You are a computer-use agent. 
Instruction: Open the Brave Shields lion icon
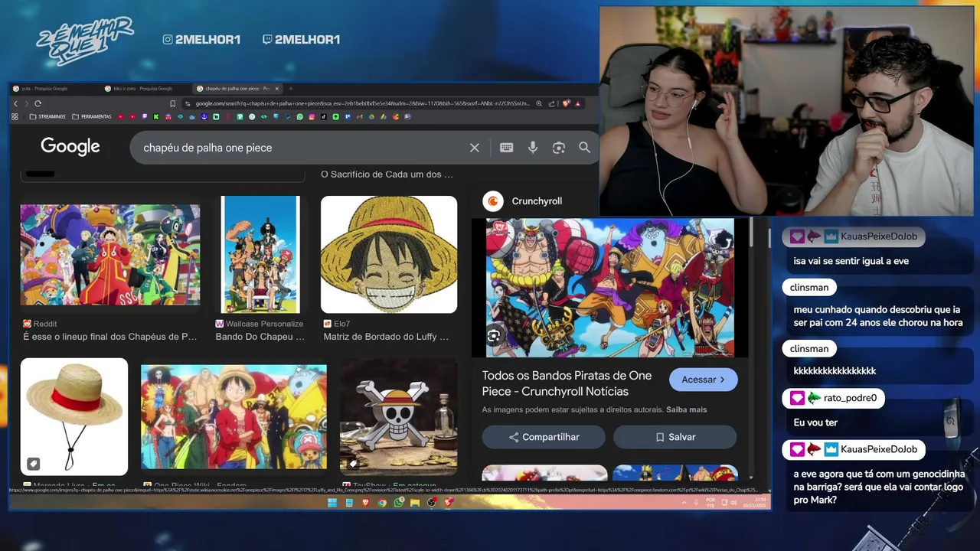[x=566, y=103]
